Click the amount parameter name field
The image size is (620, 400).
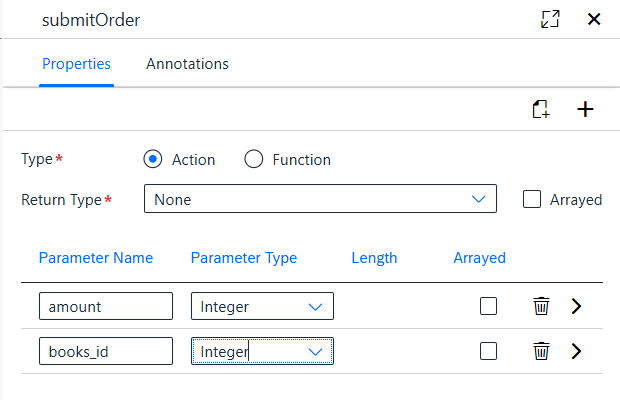[x=106, y=306]
